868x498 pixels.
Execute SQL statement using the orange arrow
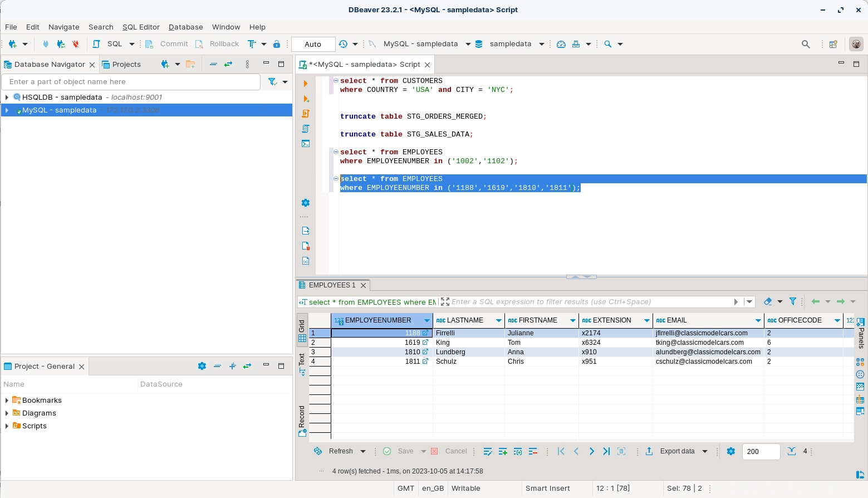305,84
